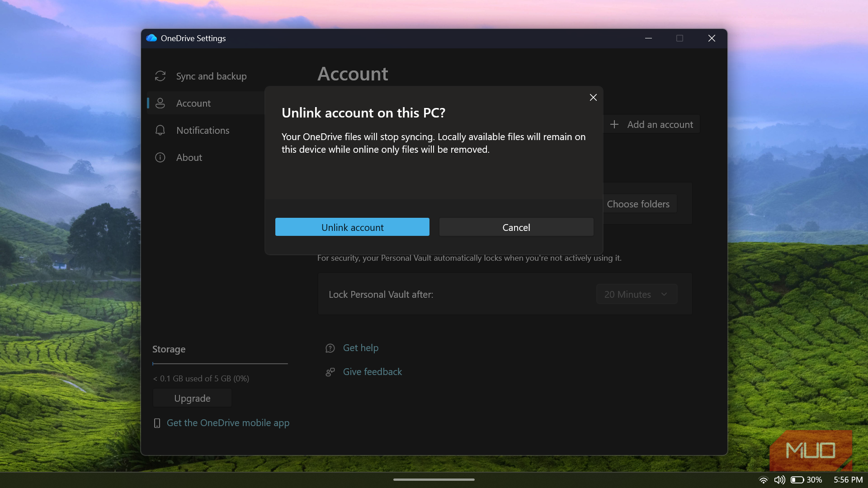Click the Upgrade storage button
868x488 pixels.
pyautogui.click(x=192, y=398)
